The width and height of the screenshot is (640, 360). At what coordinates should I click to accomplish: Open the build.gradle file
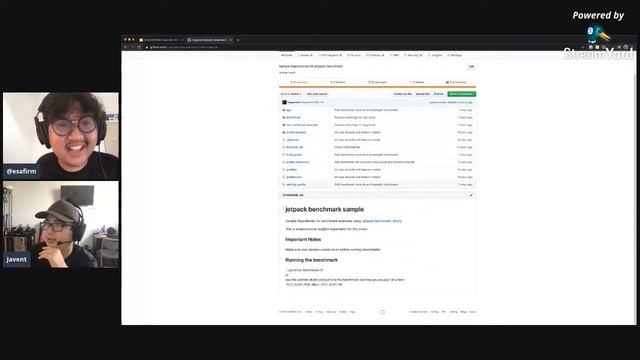pos(294,155)
